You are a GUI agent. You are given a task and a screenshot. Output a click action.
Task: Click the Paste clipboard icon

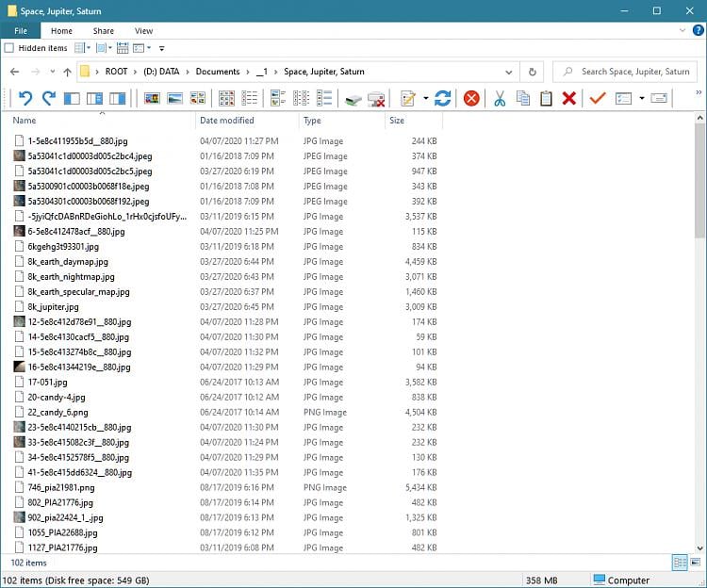point(546,98)
